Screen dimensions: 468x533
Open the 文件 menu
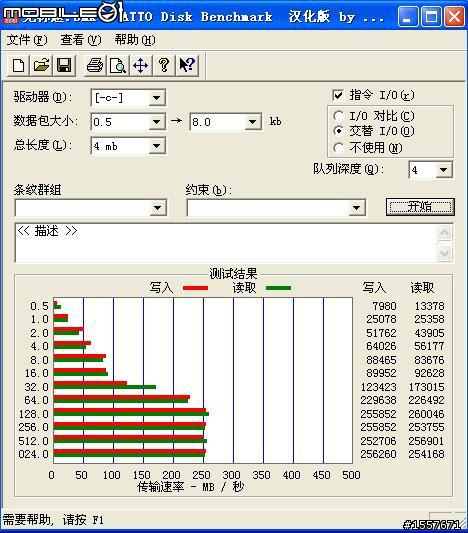tap(27, 40)
